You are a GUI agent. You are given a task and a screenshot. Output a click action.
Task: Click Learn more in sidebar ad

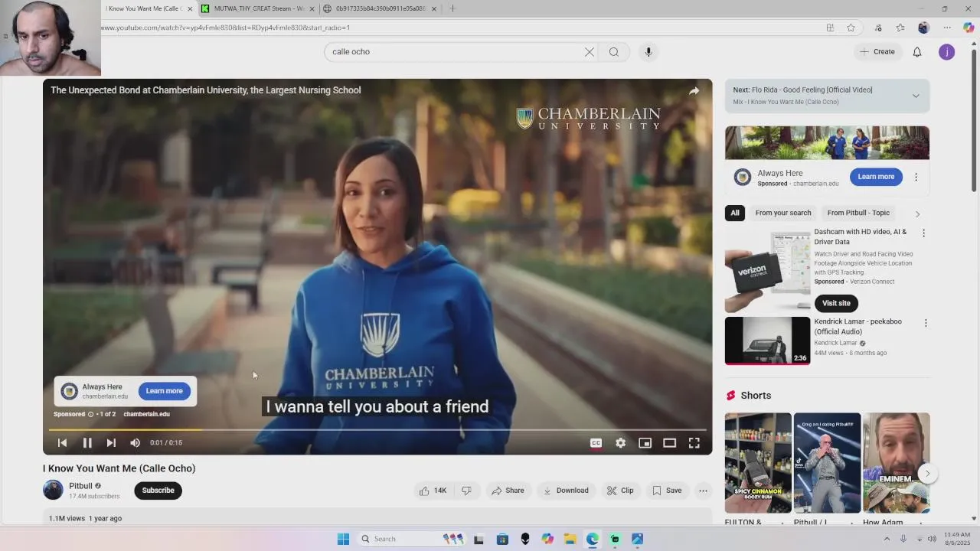(x=876, y=177)
